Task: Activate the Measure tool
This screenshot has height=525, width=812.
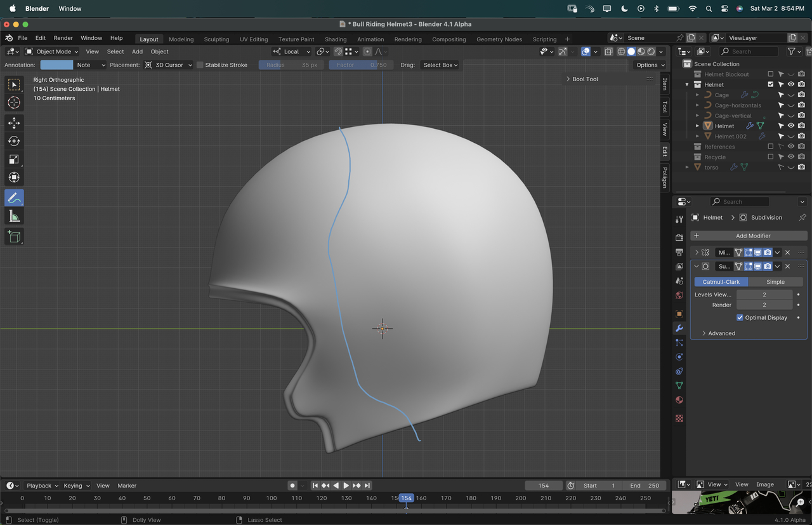Action: click(x=14, y=217)
